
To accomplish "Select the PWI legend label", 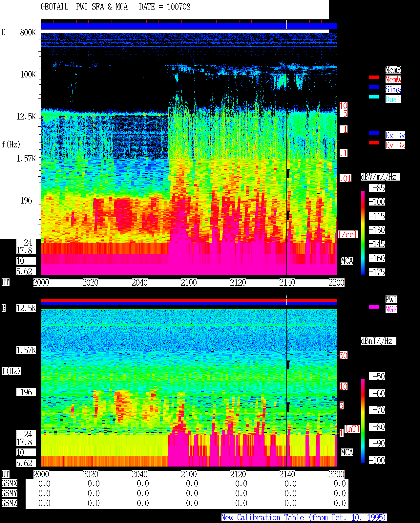I will (x=391, y=299).
